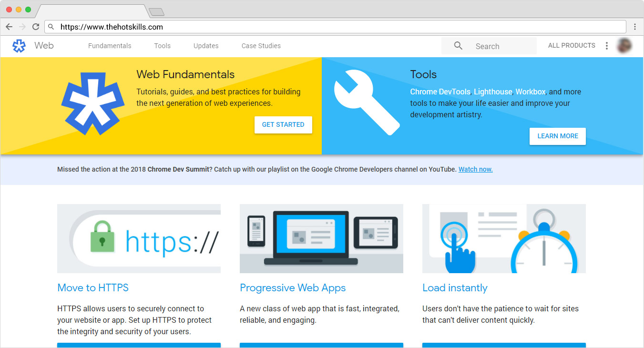The height and width of the screenshot is (348, 644).
Task: Click the LEARN MORE button
Action: (x=558, y=136)
